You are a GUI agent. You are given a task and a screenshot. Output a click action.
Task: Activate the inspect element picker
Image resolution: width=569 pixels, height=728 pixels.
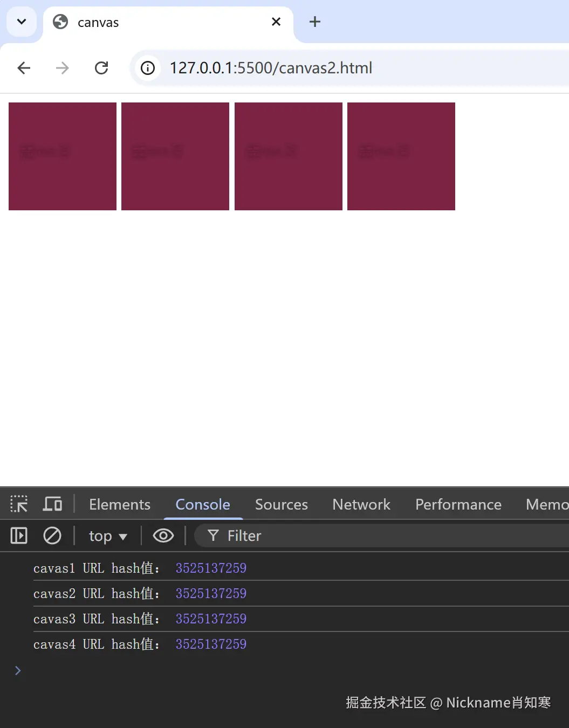pyautogui.click(x=19, y=504)
